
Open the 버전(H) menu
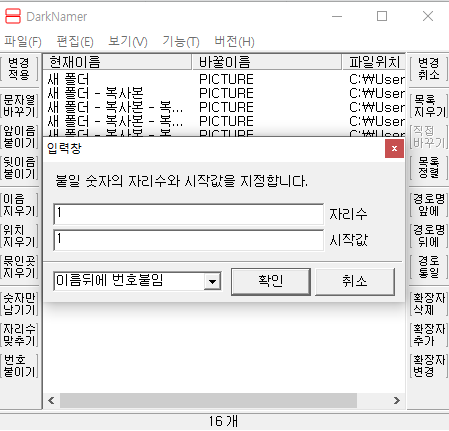234,42
